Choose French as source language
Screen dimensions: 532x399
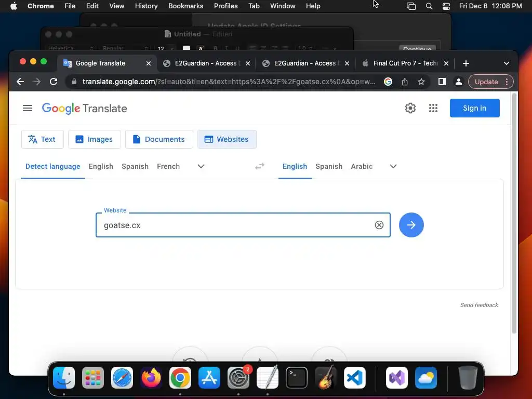[x=168, y=167]
